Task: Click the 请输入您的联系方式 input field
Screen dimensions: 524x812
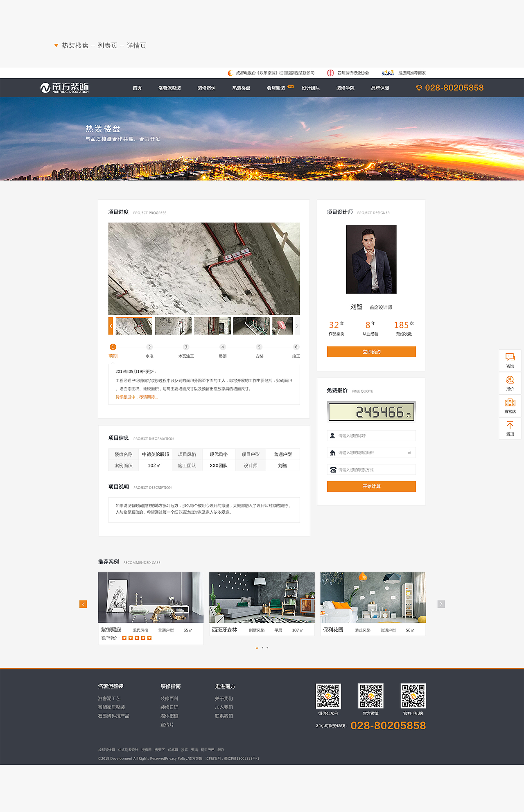Action: tap(371, 470)
